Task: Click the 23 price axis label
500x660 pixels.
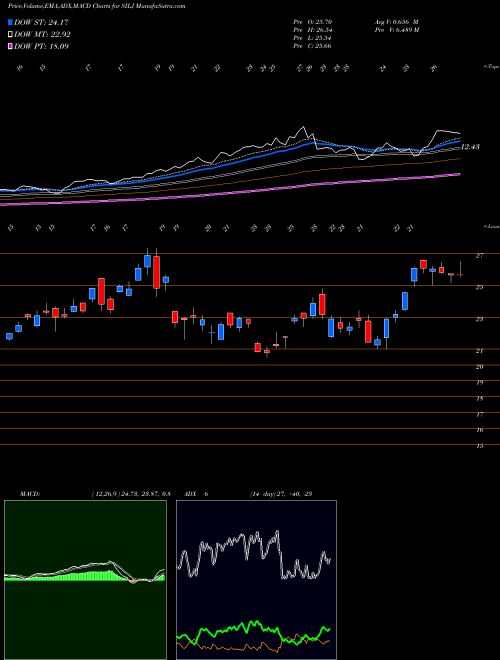Action: click(480, 319)
